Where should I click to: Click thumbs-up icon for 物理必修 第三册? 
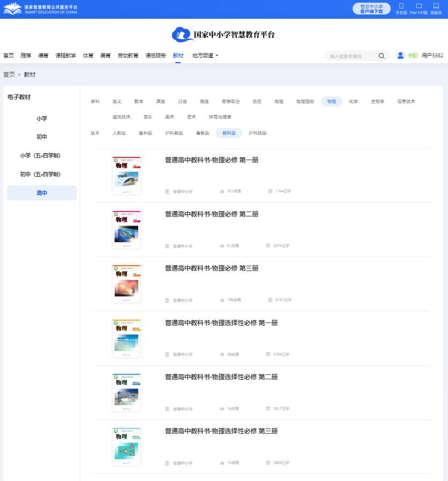222,300
